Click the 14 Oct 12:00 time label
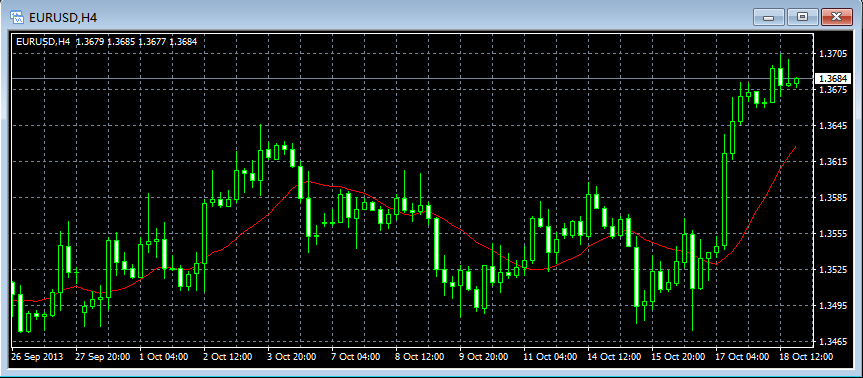Viewport: 863px width, 378px height. point(615,357)
